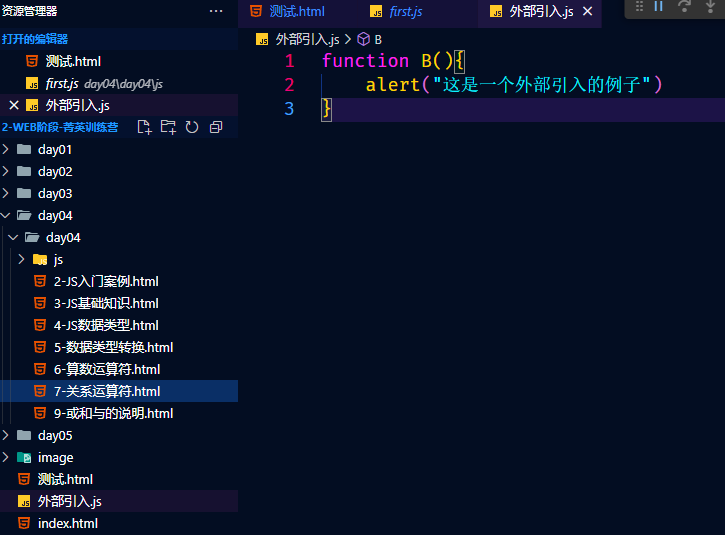
Task: Close 外部引入.js in open editors list
Action: [x=14, y=105]
